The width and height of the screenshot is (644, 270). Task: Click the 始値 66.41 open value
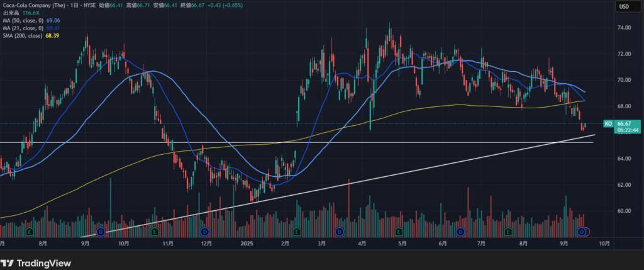coord(111,5)
